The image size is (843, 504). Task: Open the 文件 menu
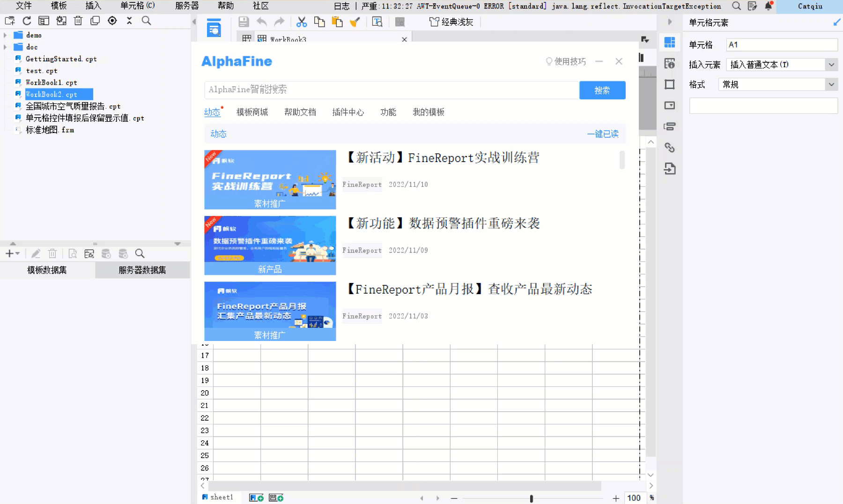(24, 6)
